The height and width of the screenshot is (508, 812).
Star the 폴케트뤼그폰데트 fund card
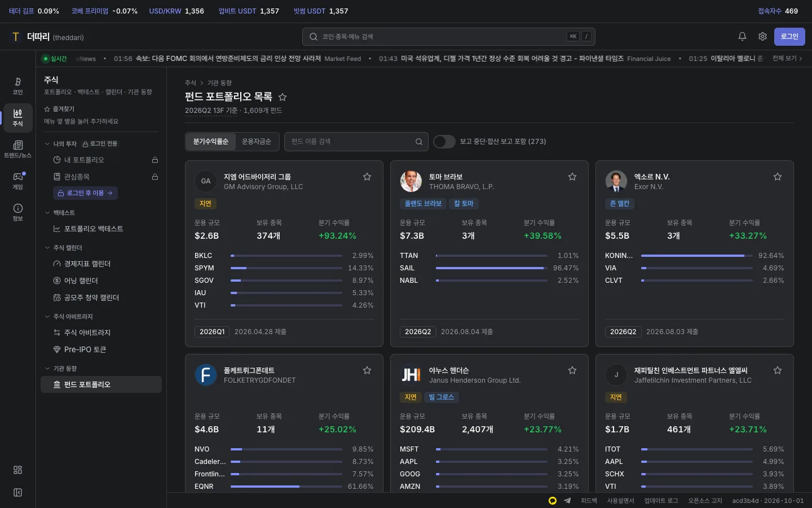(x=367, y=370)
